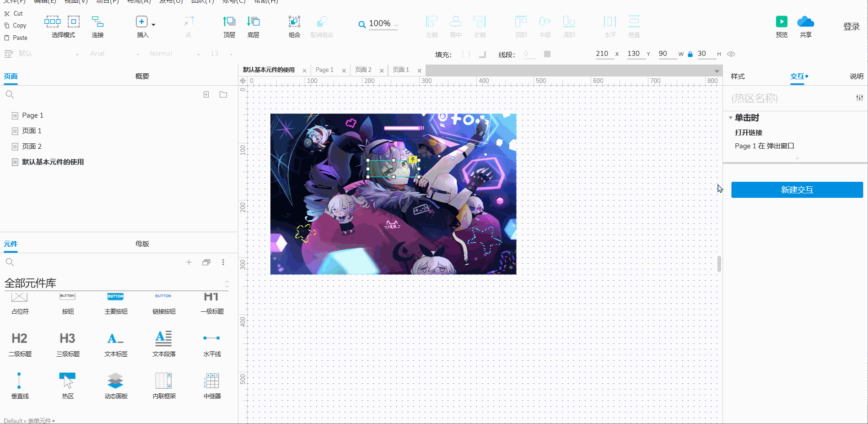Click the 热区名称 hotspot name field

pos(791,98)
